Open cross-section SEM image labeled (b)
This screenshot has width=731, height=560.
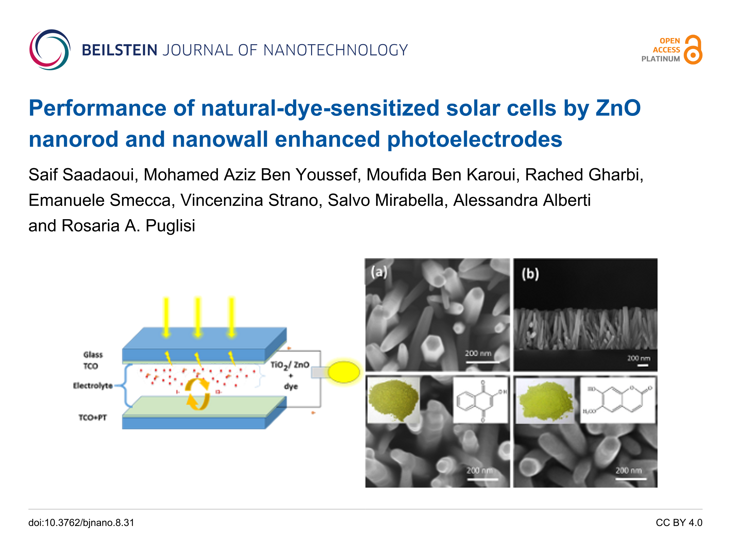pos(585,314)
